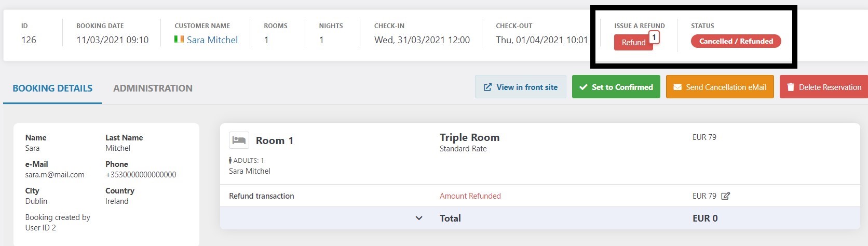Click the Cancelled / Refunded status badge
The width and height of the screenshot is (868, 246).
736,41
